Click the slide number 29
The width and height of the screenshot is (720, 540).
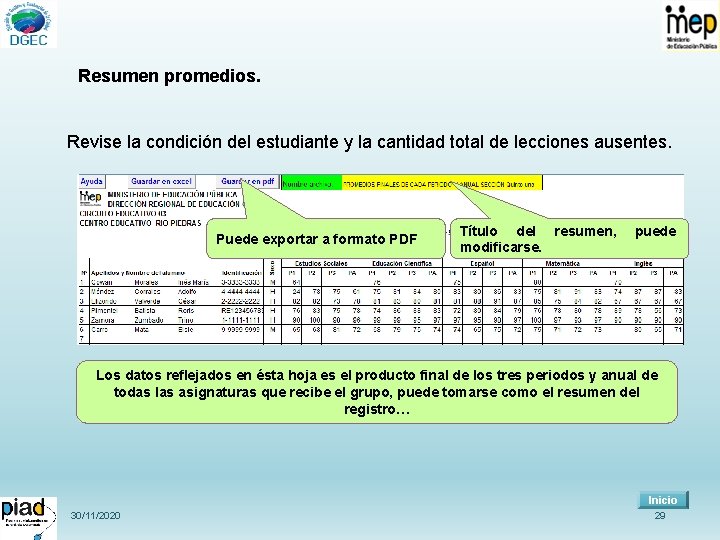pos(660,516)
